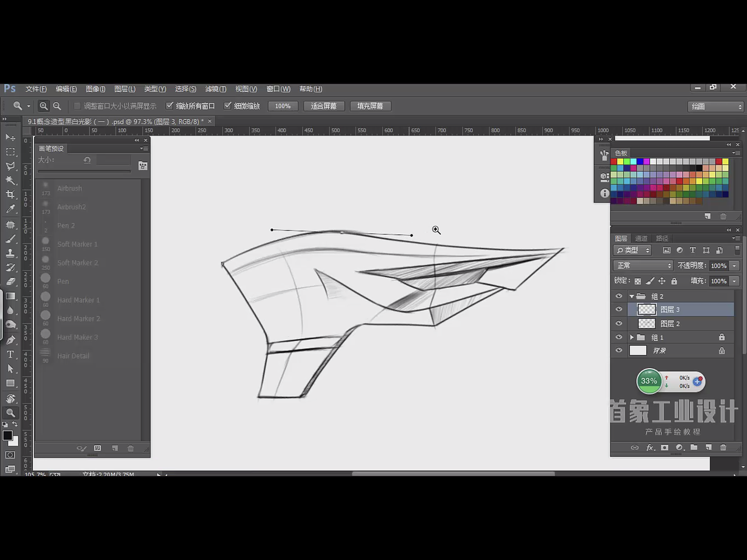Viewport: 747px width, 560px height.
Task: Uncheck scrubby zoom checkbox
Action: pyautogui.click(x=228, y=106)
